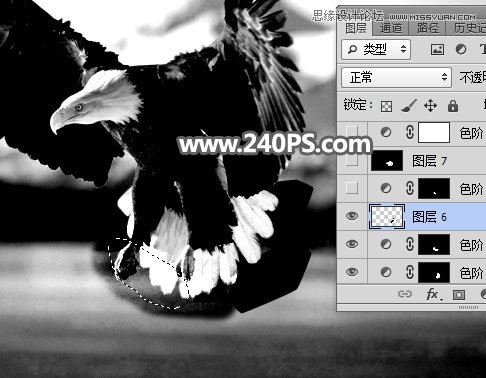This screenshot has height=378, width=486.
Task: Show the 色阶 layer directly below 图层 7
Action: (352, 188)
